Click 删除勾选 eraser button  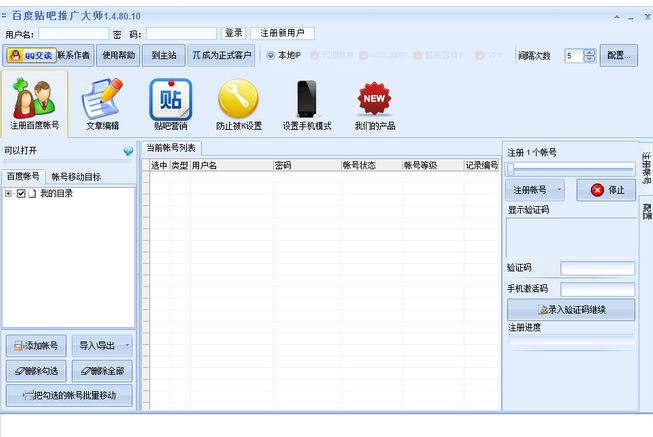click(x=36, y=371)
